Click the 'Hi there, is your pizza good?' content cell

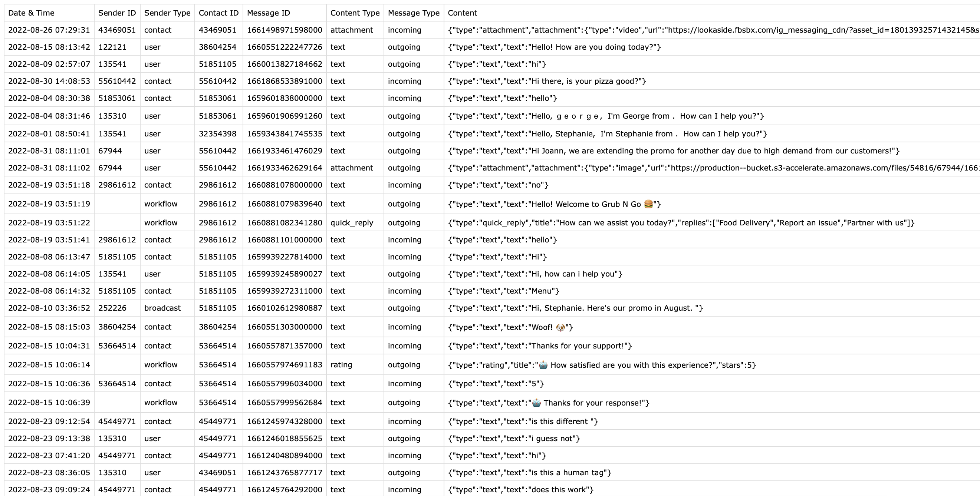(x=547, y=81)
